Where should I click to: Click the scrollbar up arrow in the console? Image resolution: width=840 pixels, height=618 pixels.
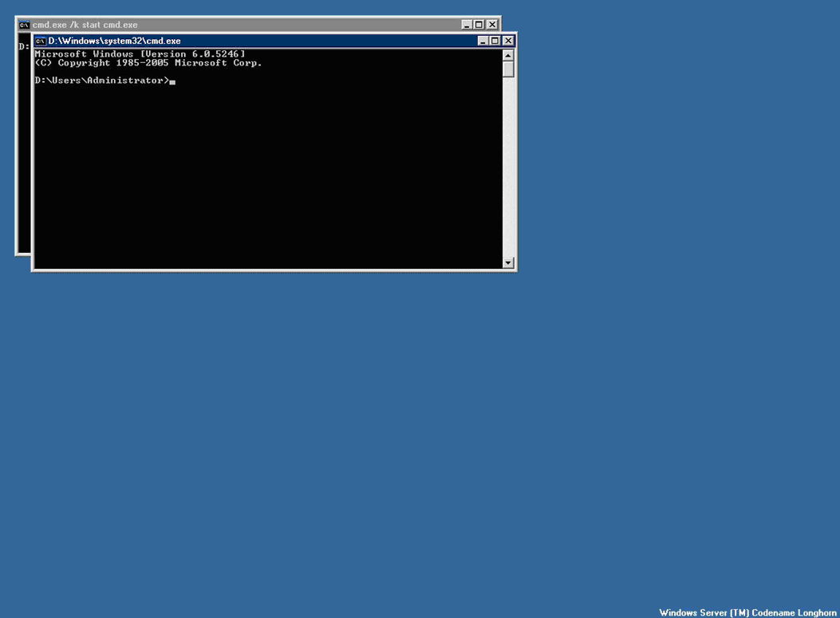pyautogui.click(x=508, y=55)
